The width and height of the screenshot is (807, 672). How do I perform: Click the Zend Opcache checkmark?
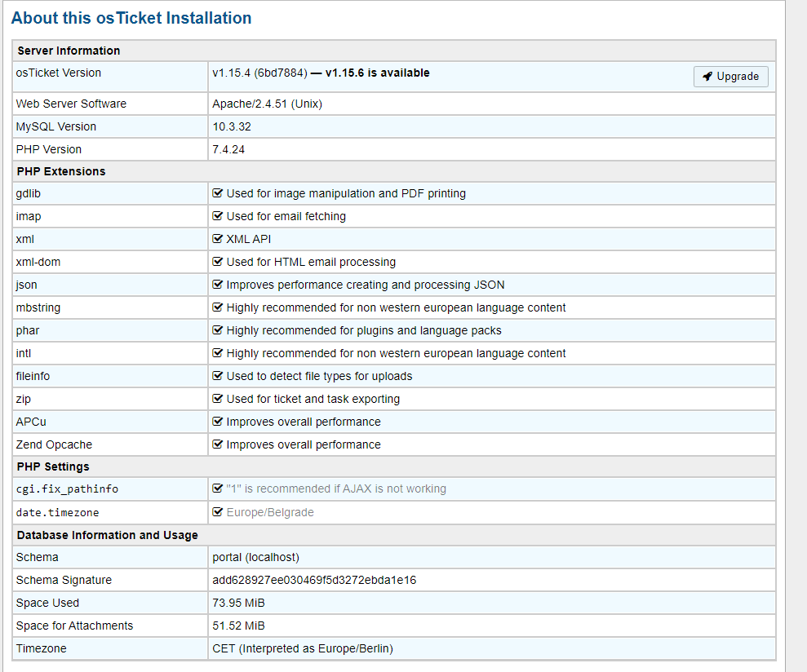coord(218,444)
